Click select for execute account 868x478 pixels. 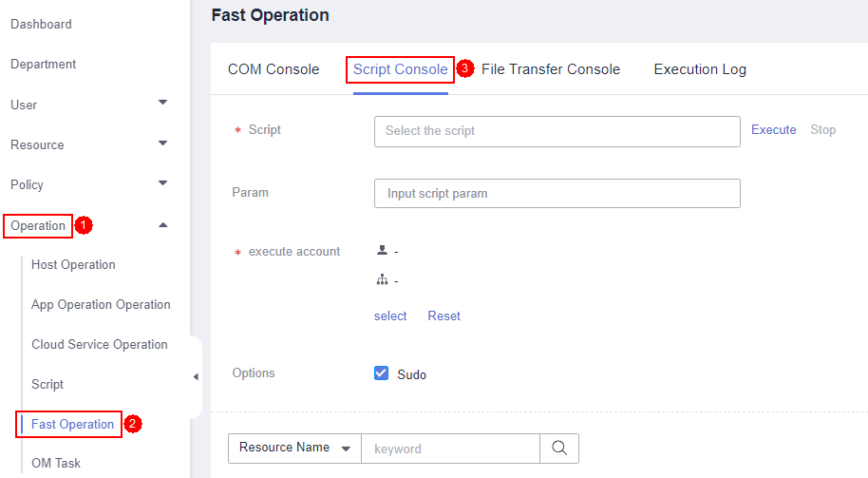click(x=390, y=316)
